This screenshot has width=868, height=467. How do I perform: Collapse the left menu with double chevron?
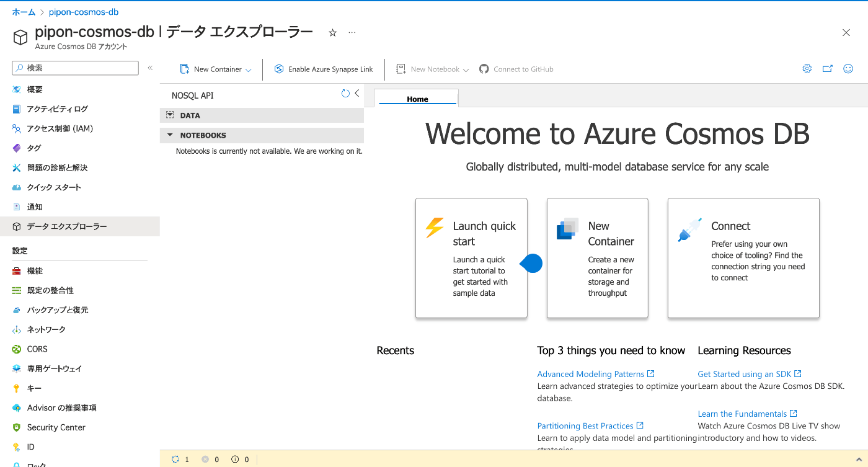click(150, 68)
